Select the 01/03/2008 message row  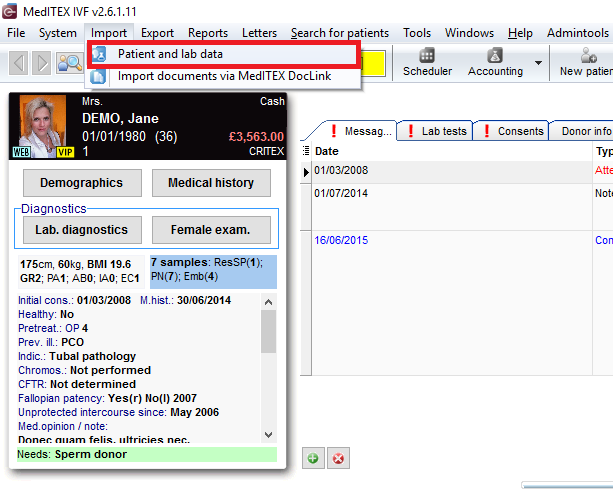point(457,172)
